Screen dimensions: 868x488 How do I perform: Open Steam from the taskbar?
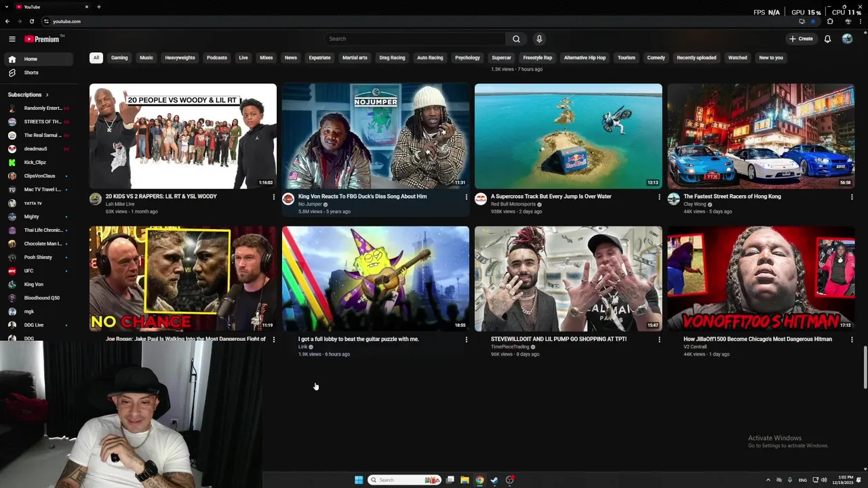[x=494, y=480]
